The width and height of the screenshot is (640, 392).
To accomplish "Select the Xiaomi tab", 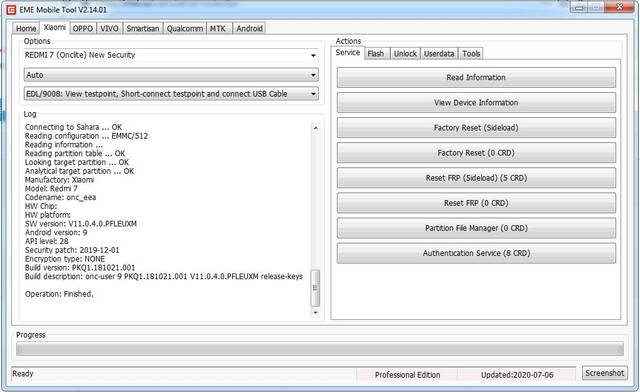I will tap(55, 27).
